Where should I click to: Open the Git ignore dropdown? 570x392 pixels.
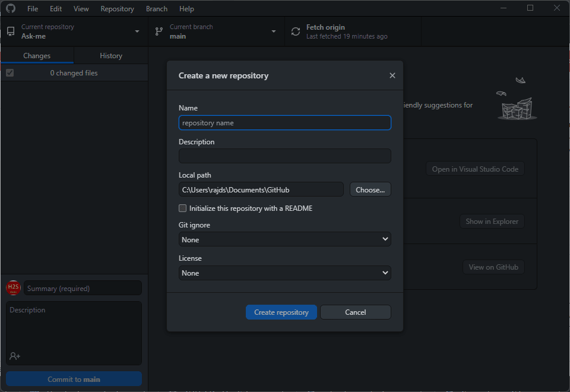pyautogui.click(x=284, y=239)
